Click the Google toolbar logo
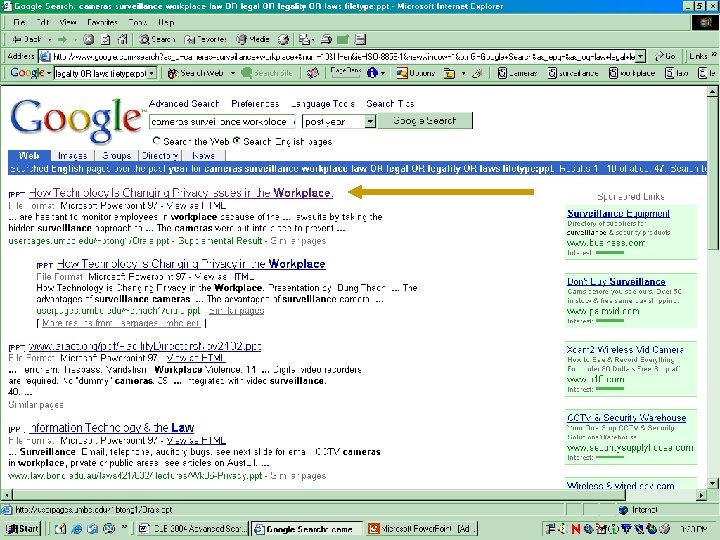This screenshot has width=720, height=540. click(28, 73)
